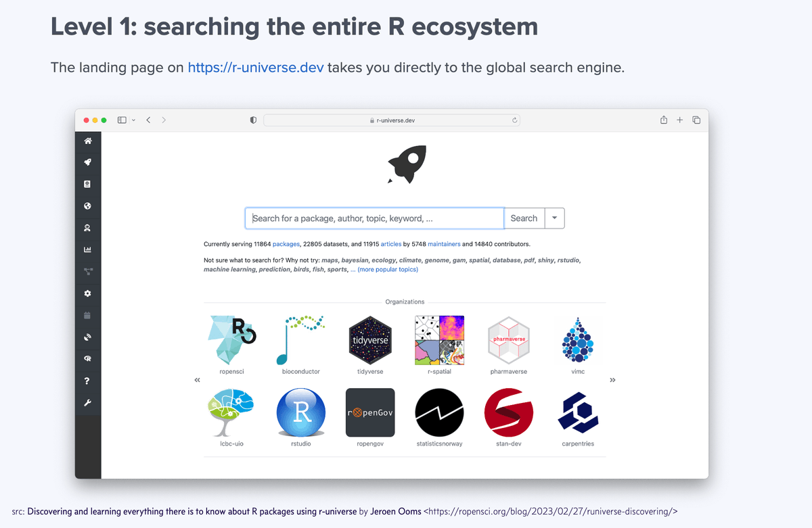812x528 pixels.
Task: Open the carpentries organization logo
Action: 578,412
